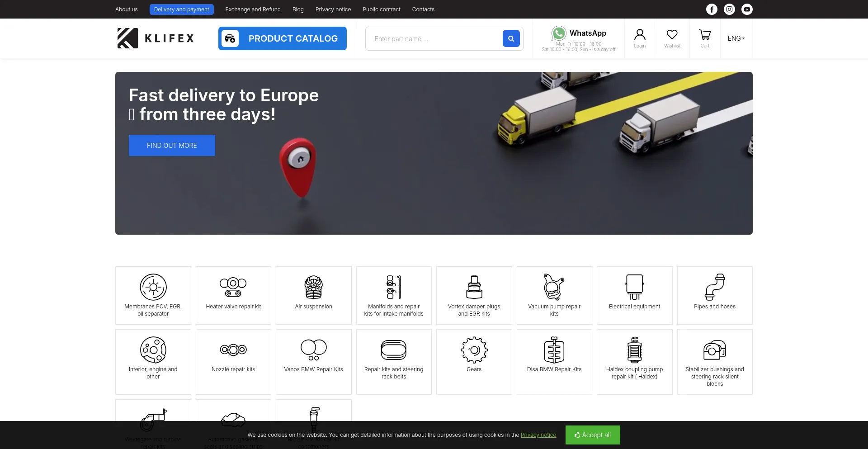The width and height of the screenshot is (868, 449).
Task: Open the Exchange and Refund page
Action: [x=253, y=9]
